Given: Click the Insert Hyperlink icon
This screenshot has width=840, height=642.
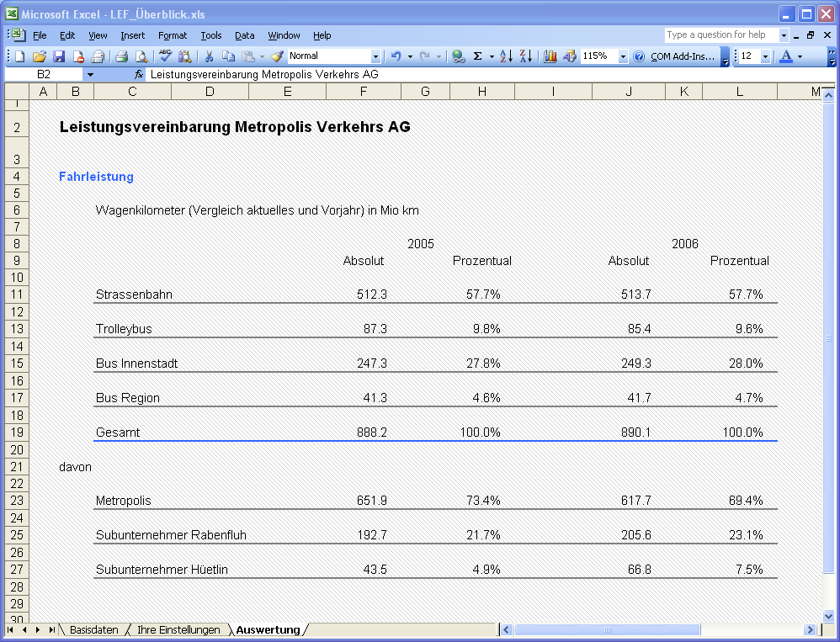Looking at the screenshot, I should [458, 56].
